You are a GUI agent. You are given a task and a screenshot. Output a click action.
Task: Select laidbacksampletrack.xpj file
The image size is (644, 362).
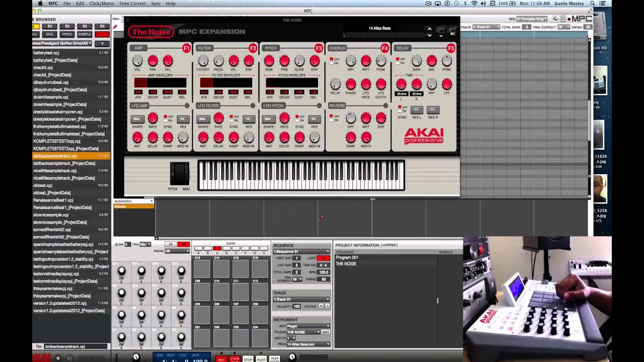pos(71,156)
